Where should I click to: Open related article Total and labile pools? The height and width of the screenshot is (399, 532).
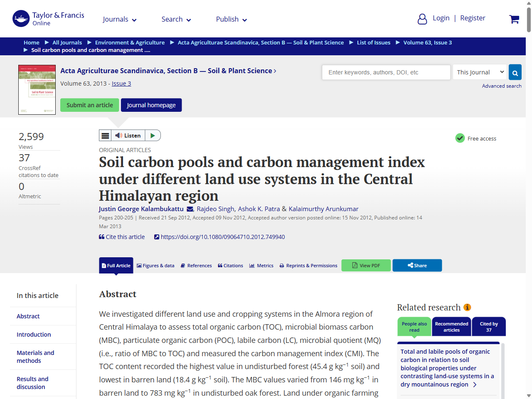coord(447,368)
